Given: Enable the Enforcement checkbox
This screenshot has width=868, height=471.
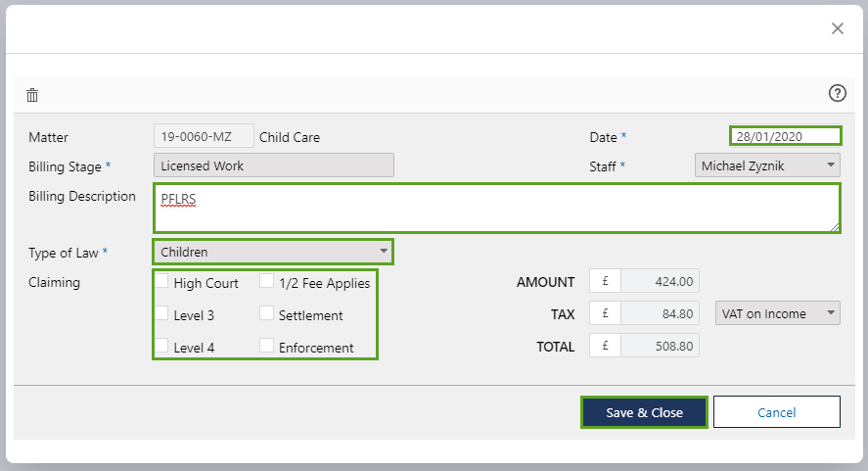Looking at the screenshot, I should coord(267,346).
